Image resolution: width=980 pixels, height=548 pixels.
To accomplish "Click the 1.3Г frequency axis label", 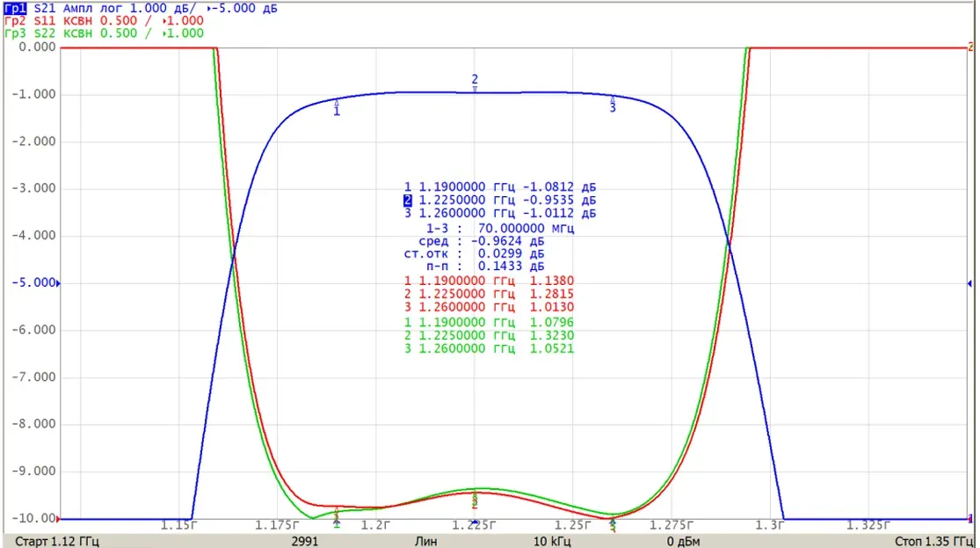I will [x=769, y=525].
